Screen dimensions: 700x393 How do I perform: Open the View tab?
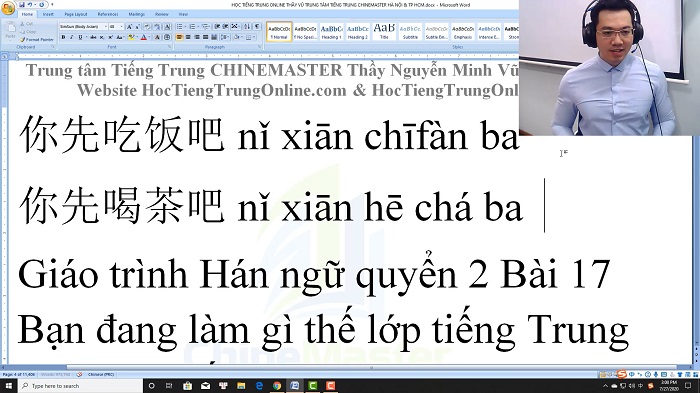183,14
